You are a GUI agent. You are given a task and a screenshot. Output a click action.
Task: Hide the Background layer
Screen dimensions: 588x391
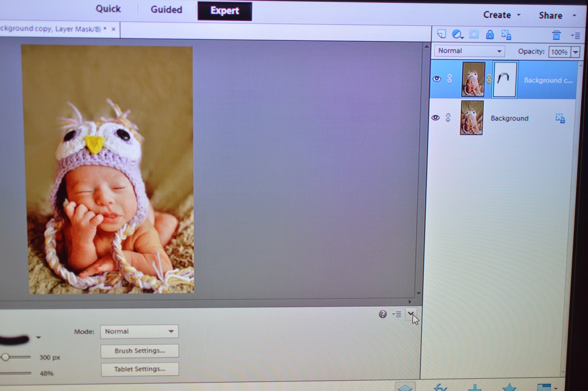click(x=435, y=118)
